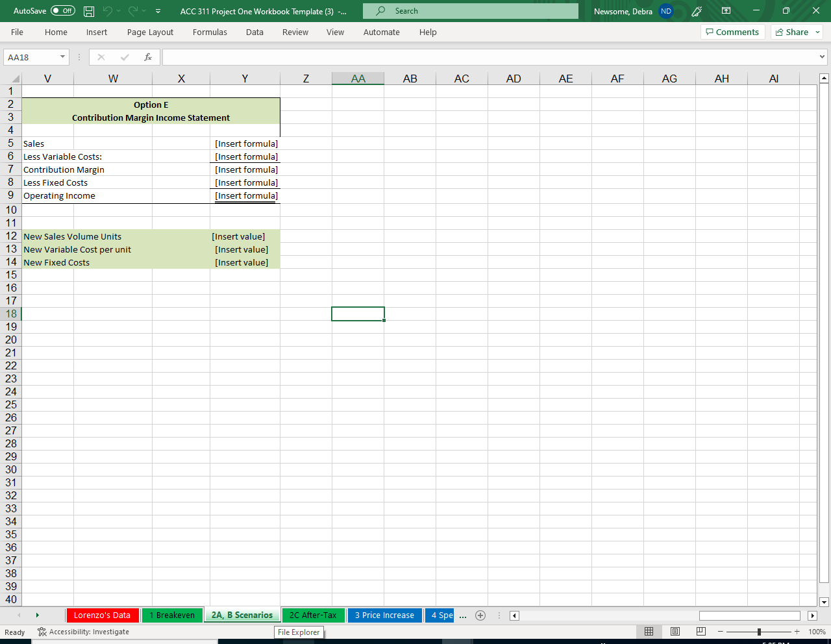Click the Undo arrow icon
Image resolution: width=831 pixels, height=644 pixels.
108,11
